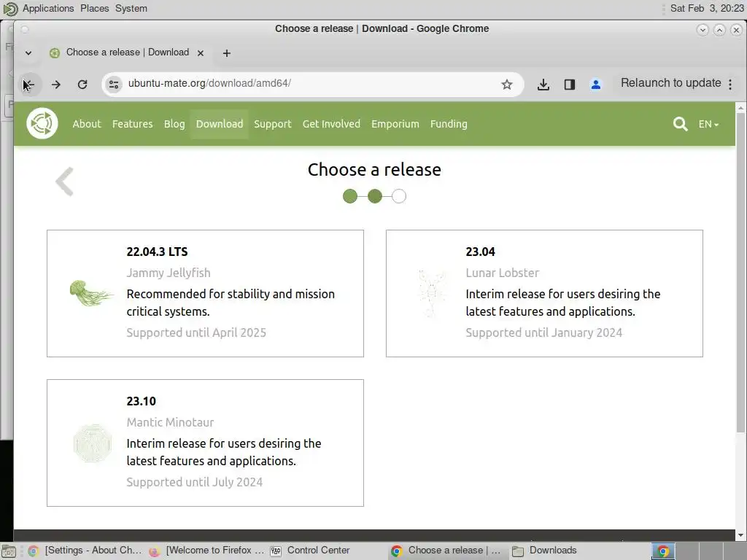Click the third empty step progress dot
The width and height of the screenshot is (747, 560).
pos(399,196)
